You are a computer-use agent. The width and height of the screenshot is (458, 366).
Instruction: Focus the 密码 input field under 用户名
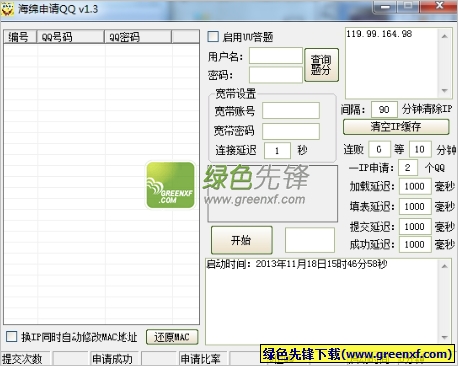[x=276, y=75]
